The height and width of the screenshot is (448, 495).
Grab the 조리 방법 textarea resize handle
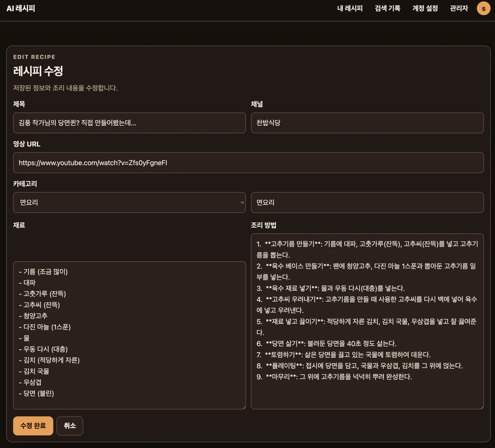[x=482, y=407]
